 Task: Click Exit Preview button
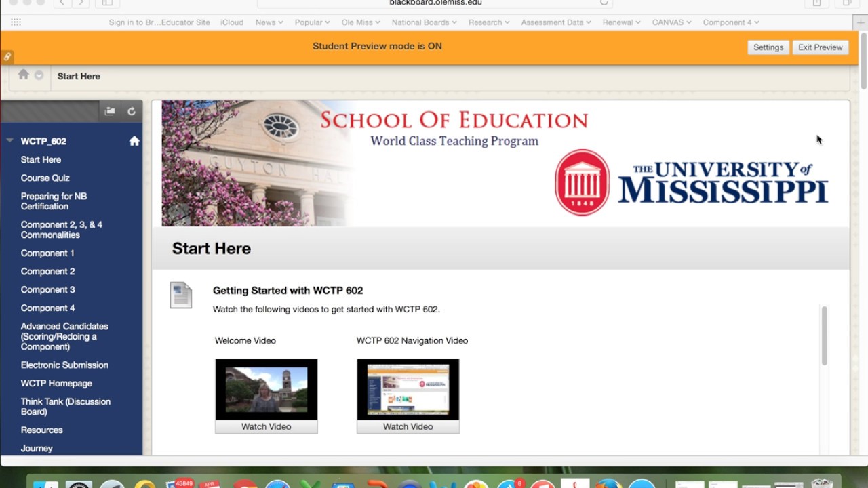[x=821, y=47]
